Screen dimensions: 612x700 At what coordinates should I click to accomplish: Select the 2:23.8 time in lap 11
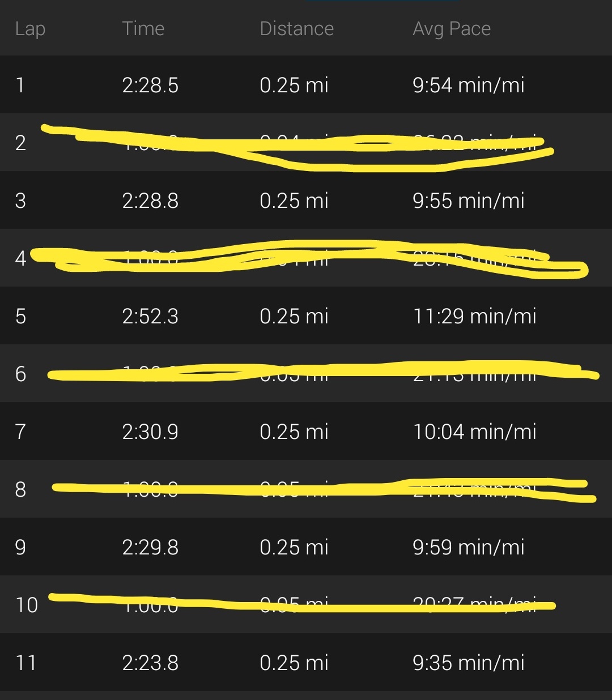coord(150,663)
